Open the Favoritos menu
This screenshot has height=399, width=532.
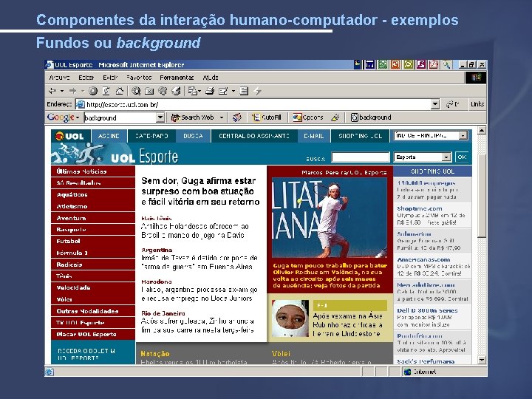pyautogui.click(x=139, y=78)
